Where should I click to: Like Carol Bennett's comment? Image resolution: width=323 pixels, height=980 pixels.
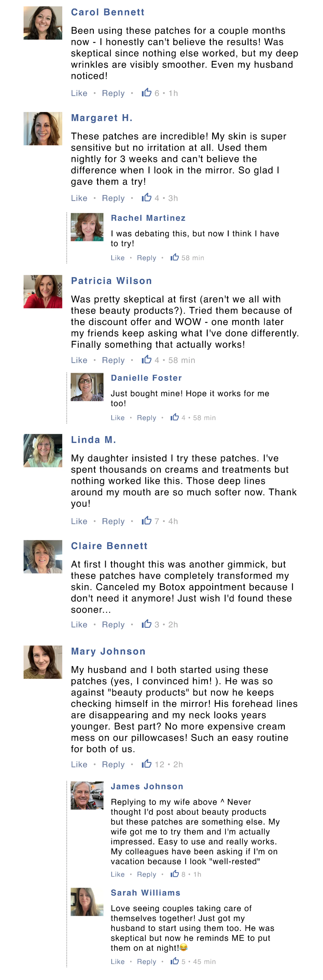tap(79, 93)
